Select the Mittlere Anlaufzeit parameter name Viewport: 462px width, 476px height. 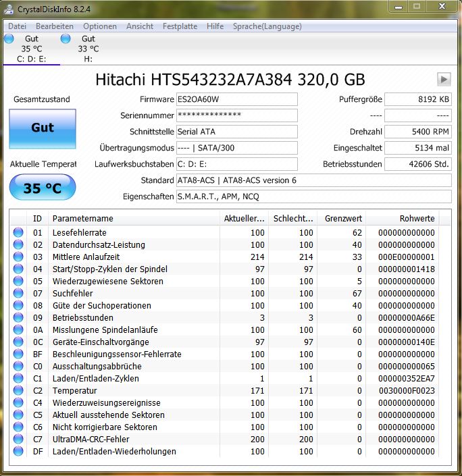pos(86,257)
